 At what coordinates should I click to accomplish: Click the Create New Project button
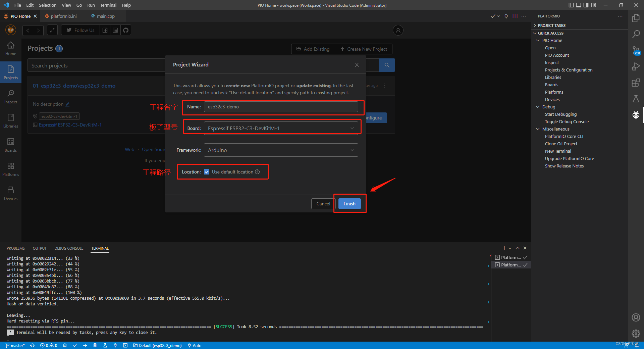point(364,49)
